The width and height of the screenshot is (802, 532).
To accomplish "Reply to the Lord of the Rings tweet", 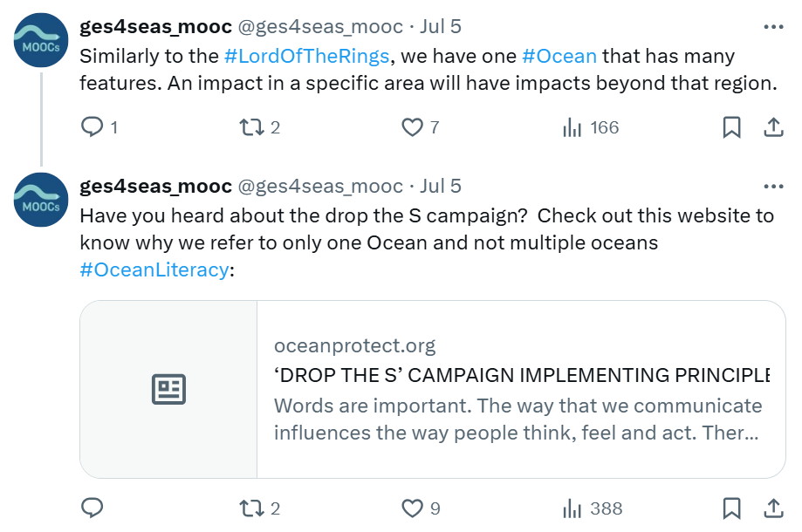I will click(93, 127).
